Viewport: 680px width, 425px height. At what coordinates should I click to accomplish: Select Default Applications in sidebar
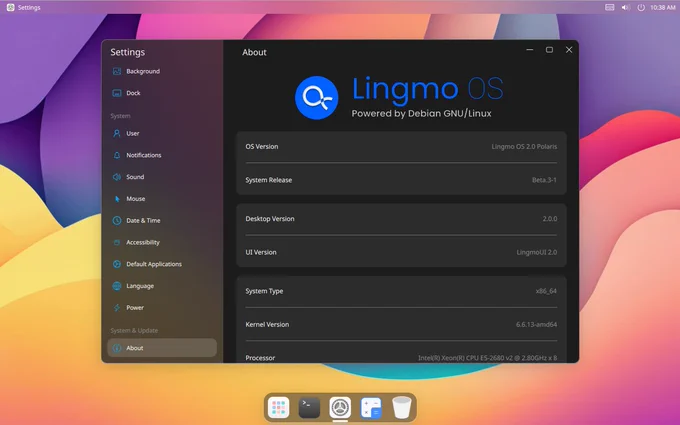point(162,264)
